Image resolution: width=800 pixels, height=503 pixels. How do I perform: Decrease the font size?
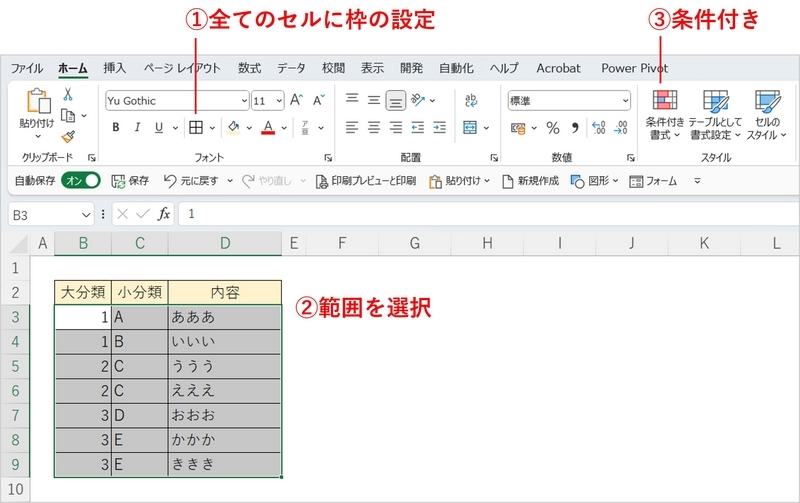point(319,100)
